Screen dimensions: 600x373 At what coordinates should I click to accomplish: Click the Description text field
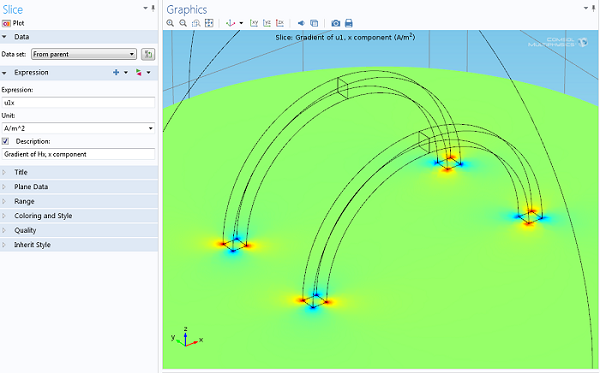coord(78,154)
